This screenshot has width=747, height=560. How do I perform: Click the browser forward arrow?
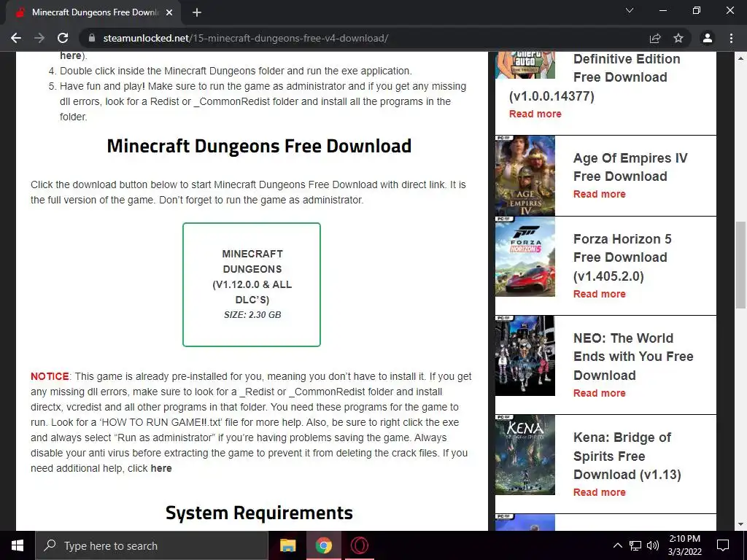[39, 38]
